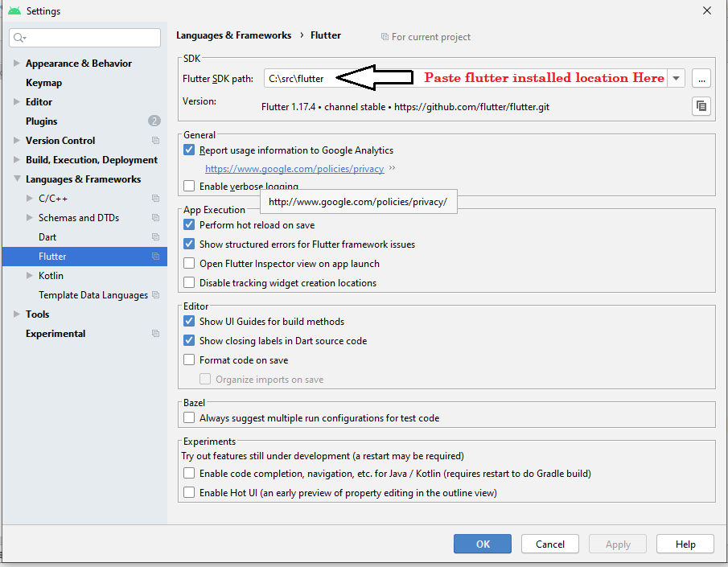Select Dart under Languages & Frameworks
The height and width of the screenshot is (567, 728).
pyautogui.click(x=47, y=236)
